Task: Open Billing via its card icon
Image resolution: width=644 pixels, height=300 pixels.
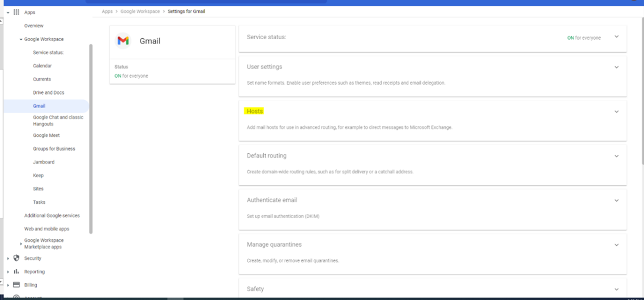Action: tap(16, 285)
